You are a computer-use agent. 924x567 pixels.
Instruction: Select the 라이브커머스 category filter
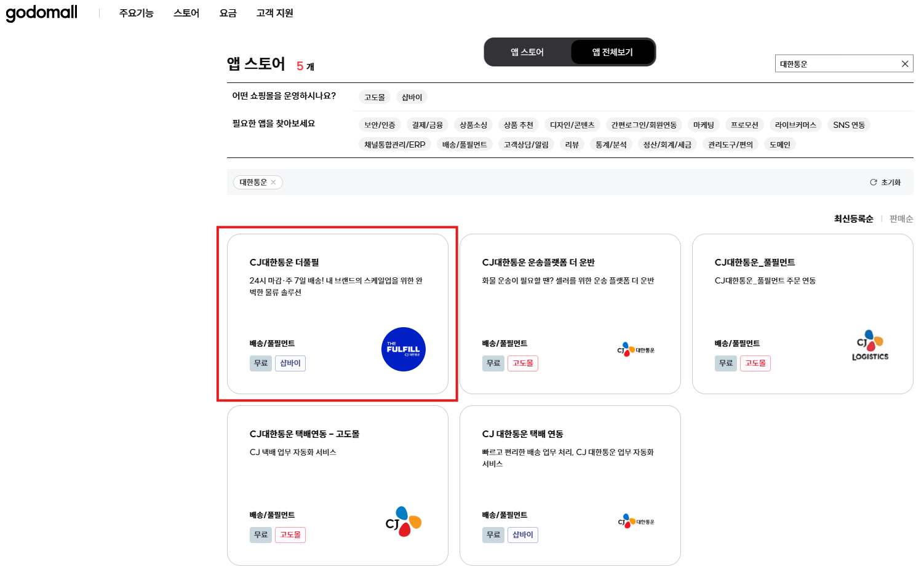(796, 125)
